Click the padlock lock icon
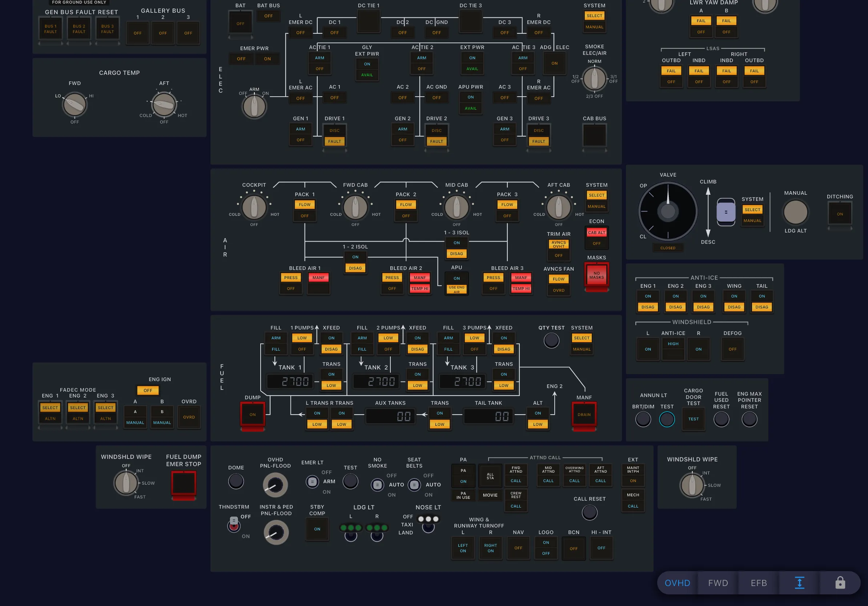 [x=840, y=583]
